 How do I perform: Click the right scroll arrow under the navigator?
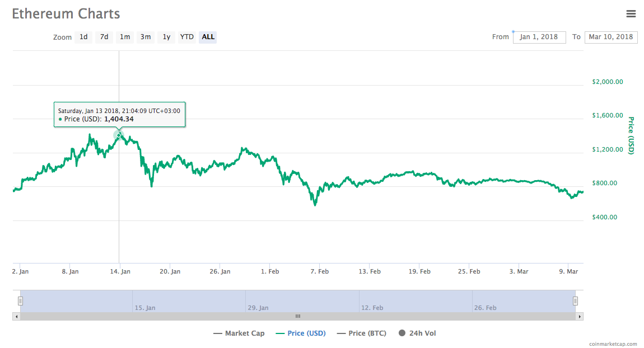(580, 316)
